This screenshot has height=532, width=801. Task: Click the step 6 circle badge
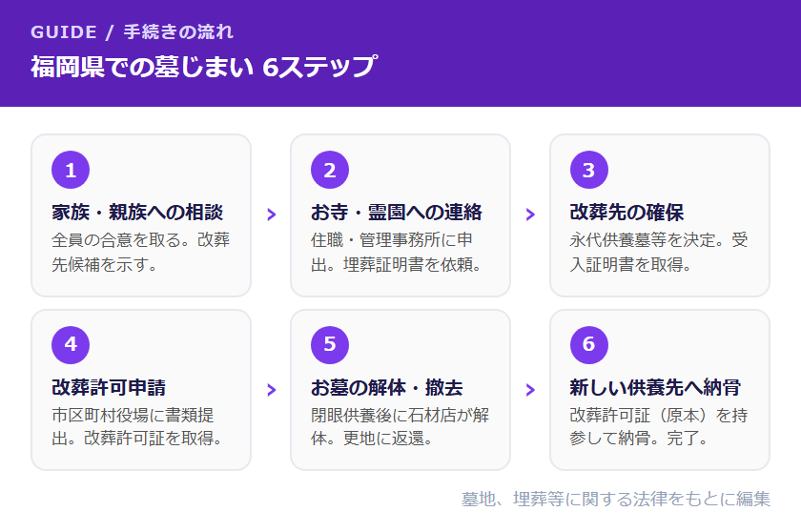(588, 345)
